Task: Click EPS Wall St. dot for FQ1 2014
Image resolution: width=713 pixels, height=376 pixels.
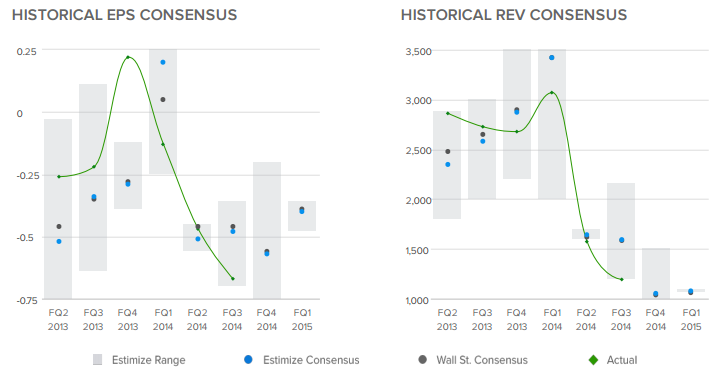Action: pyautogui.click(x=163, y=100)
